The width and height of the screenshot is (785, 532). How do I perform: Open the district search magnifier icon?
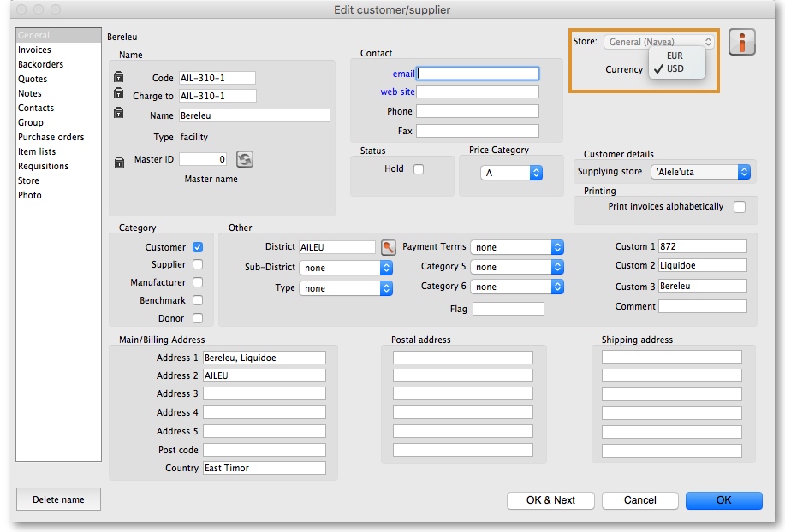coord(389,247)
